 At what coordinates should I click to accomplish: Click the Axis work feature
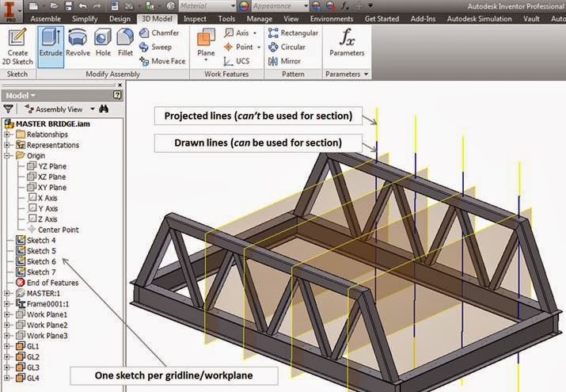point(237,32)
